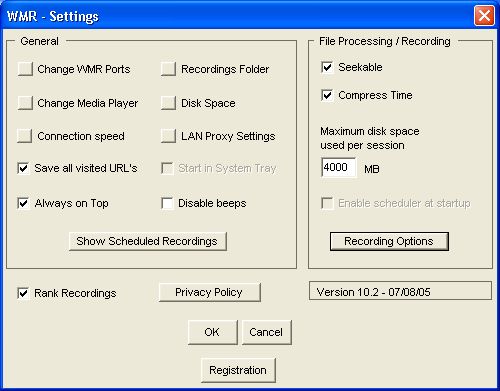Click the maximum disk space MB field

pos(338,167)
